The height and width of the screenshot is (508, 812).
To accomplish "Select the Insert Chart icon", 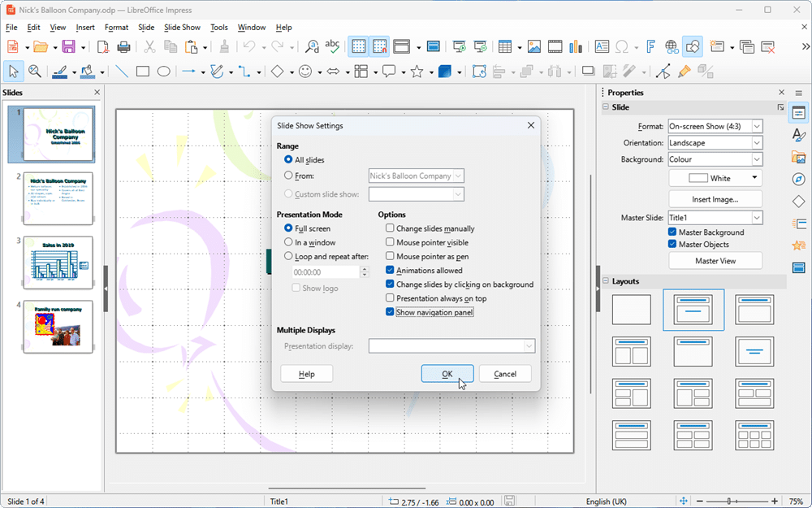I will click(575, 46).
